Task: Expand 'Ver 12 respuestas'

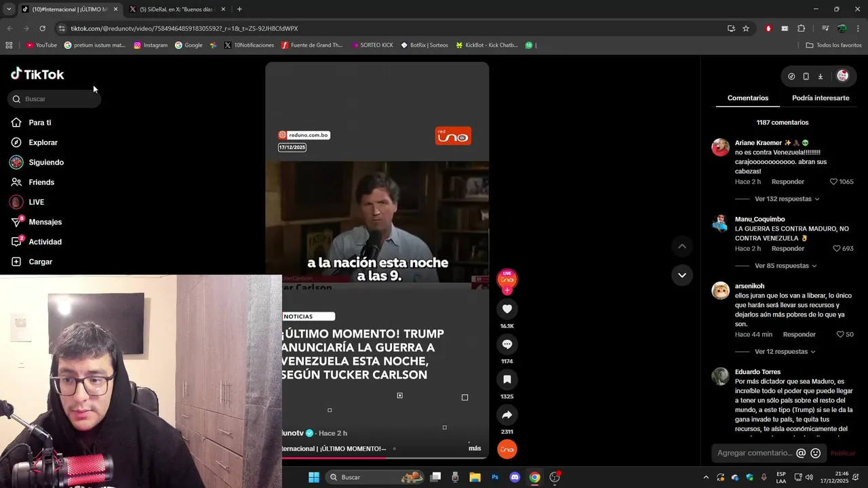Action: coord(785,352)
